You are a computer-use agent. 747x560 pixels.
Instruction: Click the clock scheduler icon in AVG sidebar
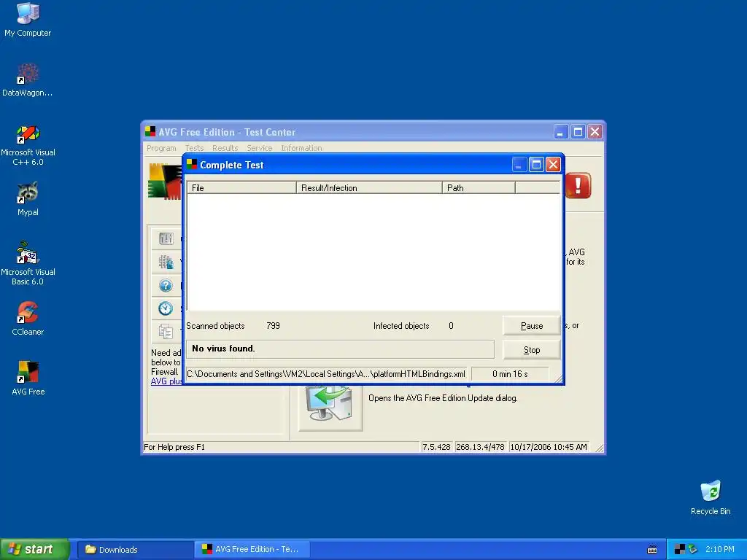click(x=166, y=308)
